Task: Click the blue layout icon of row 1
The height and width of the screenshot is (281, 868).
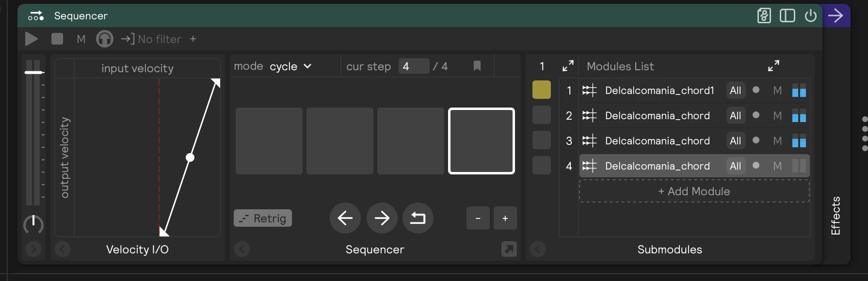Action: click(799, 90)
